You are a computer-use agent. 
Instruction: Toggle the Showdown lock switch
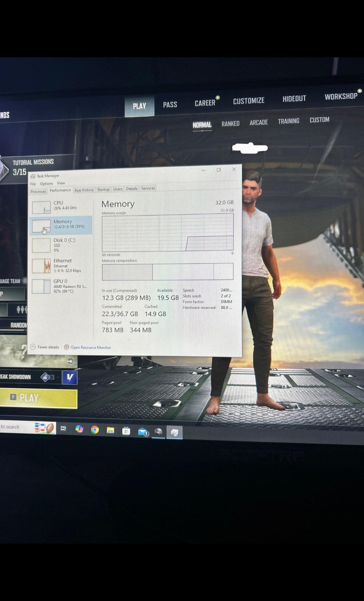[x=47, y=377]
